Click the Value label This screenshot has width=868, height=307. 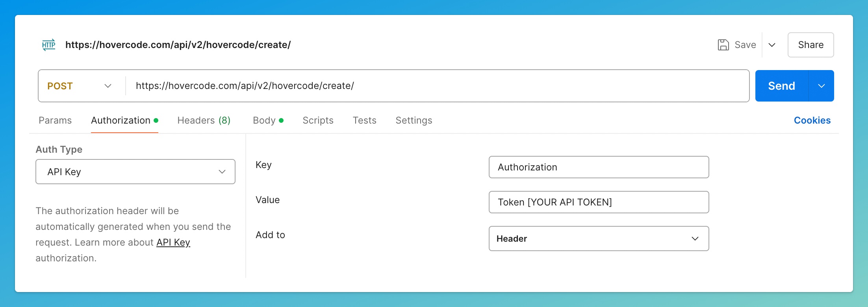point(268,200)
